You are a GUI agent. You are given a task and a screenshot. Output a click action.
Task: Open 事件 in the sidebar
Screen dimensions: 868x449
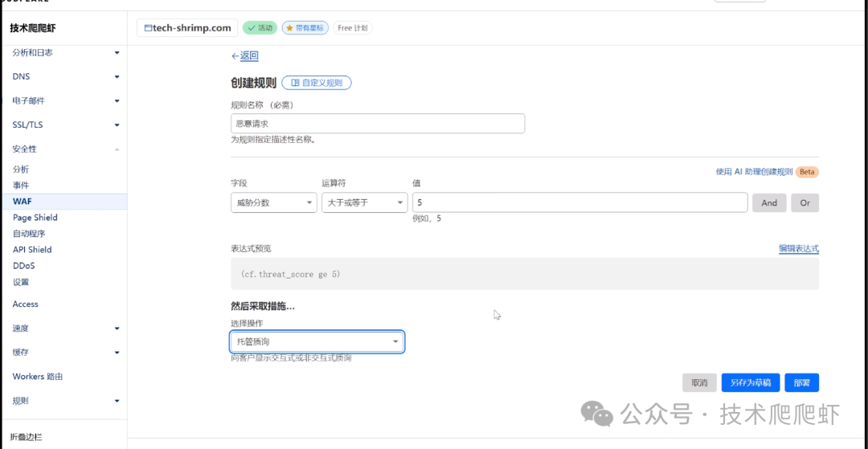[21, 186]
